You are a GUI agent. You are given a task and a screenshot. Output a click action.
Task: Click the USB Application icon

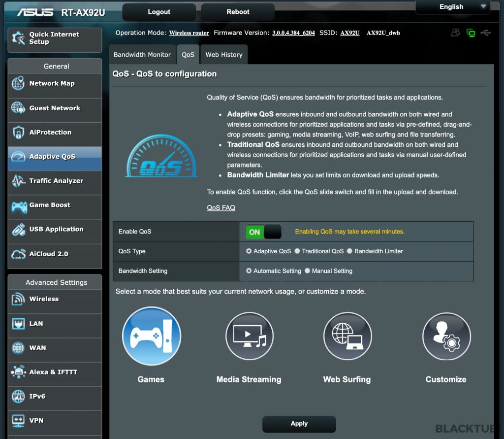(18, 230)
